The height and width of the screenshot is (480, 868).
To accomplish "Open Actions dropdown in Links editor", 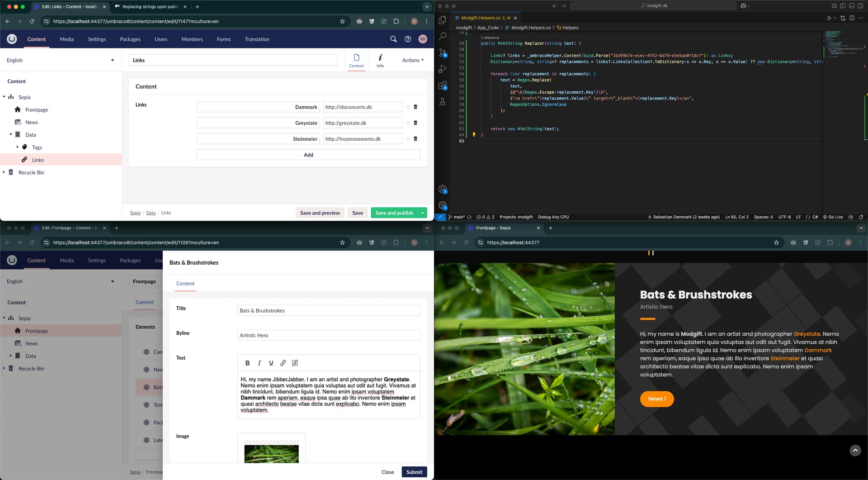I will tap(413, 60).
